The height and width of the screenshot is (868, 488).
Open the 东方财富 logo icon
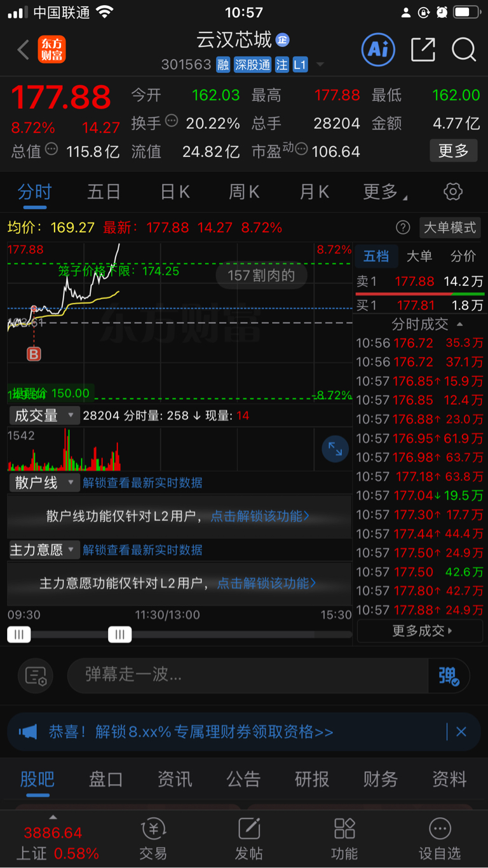click(x=51, y=50)
